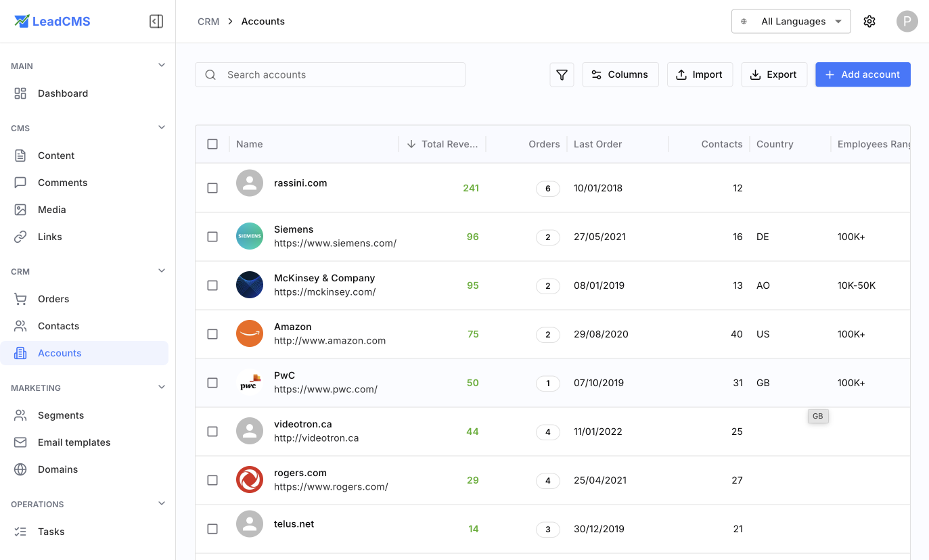Collapse the CRM sidebar section
Image resolution: width=929 pixels, height=560 pixels.
[162, 271]
